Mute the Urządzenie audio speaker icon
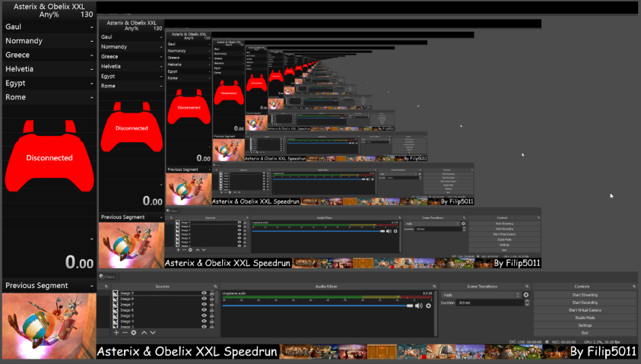This screenshot has height=364, width=641. coord(419,305)
